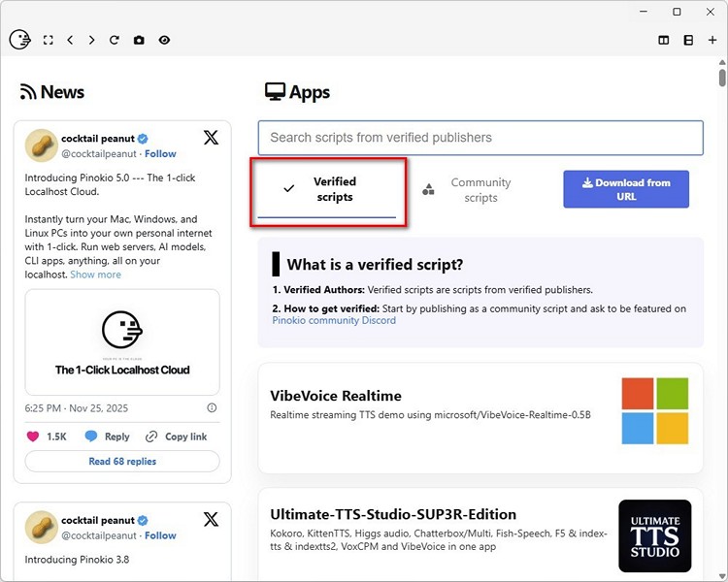Refresh the page with the reload icon
Image resolution: width=728 pixels, height=582 pixels.
115,41
